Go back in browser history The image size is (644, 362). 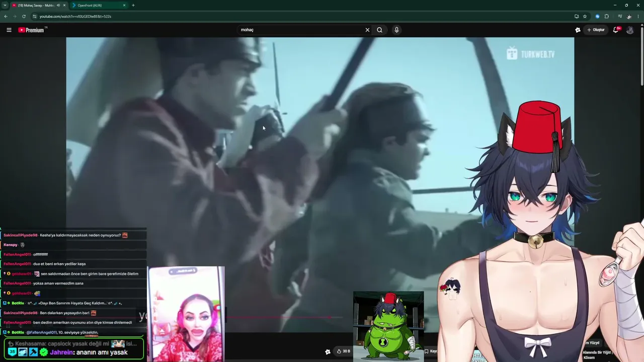click(6, 17)
